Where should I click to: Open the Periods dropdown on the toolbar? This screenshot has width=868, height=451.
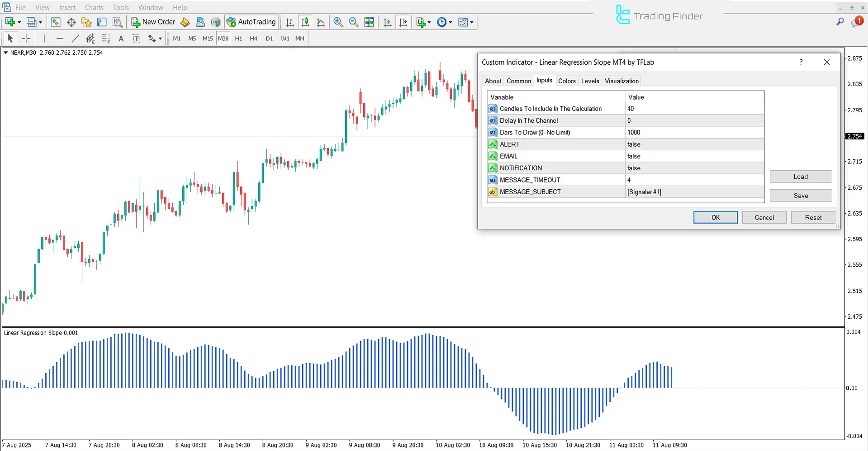(451, 22)
